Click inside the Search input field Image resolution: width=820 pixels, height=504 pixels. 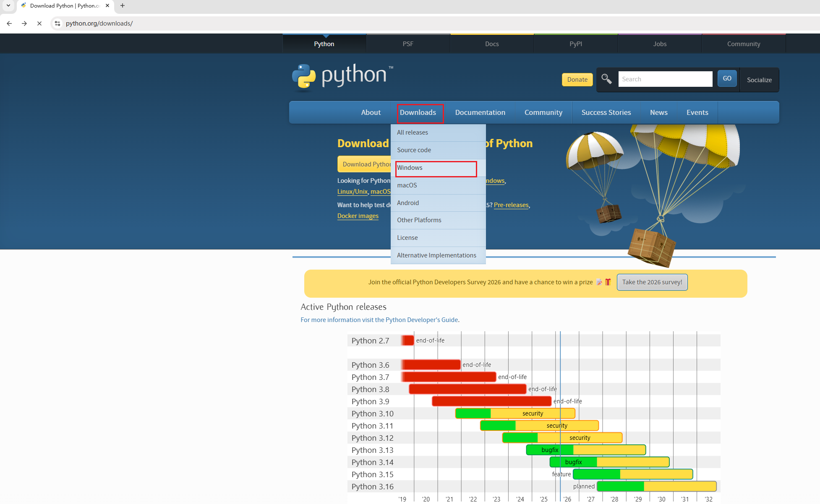(665, 79)
